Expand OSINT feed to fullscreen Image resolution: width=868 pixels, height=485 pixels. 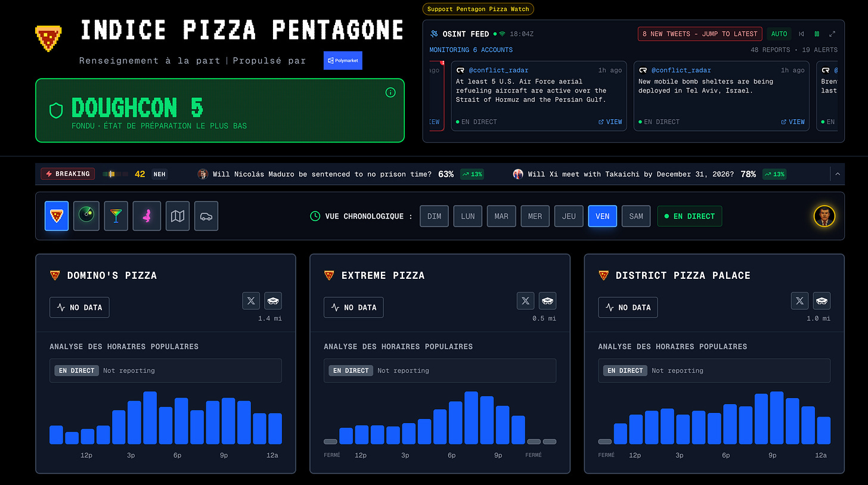(832, 34)
